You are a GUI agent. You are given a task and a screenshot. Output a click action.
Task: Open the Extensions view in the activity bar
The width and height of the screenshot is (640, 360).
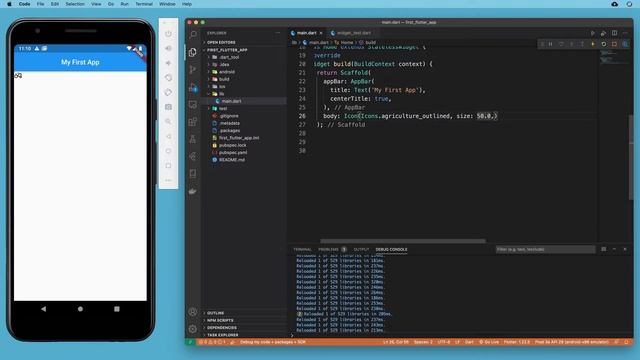[193, 122]
